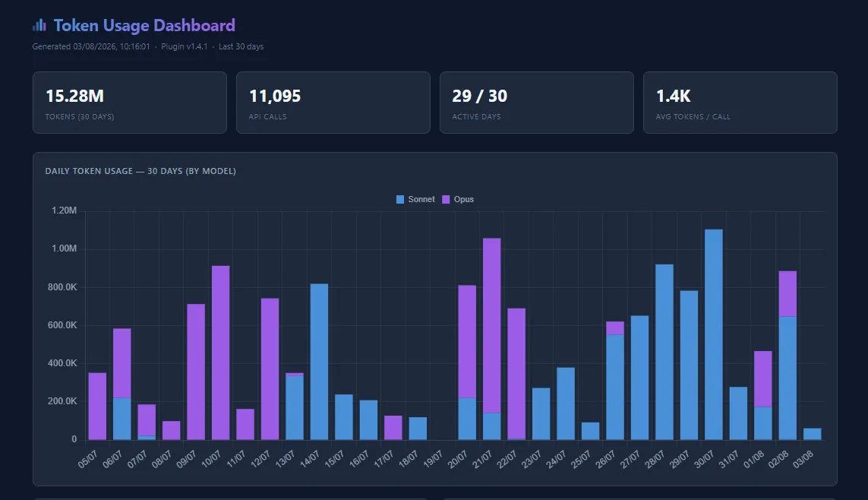Click the 30/07 x-axis date label
868x500 pixels.
coord(704,459)
